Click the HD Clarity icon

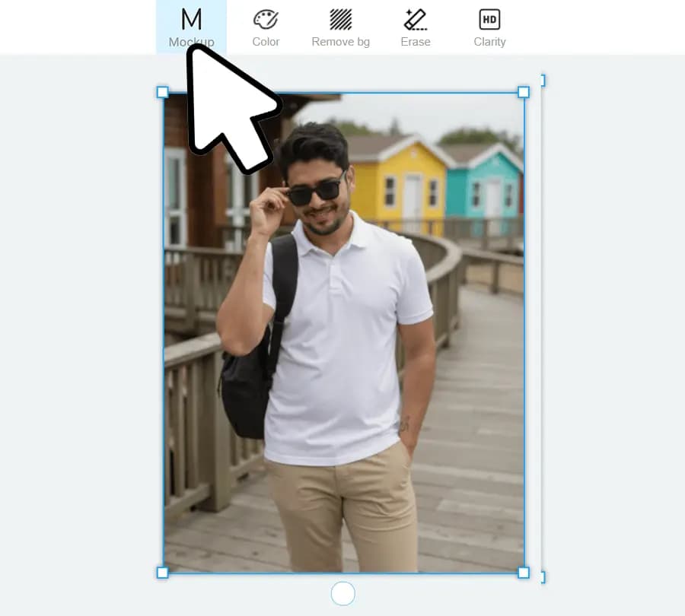pyautogui.click(x=489, y=19)
